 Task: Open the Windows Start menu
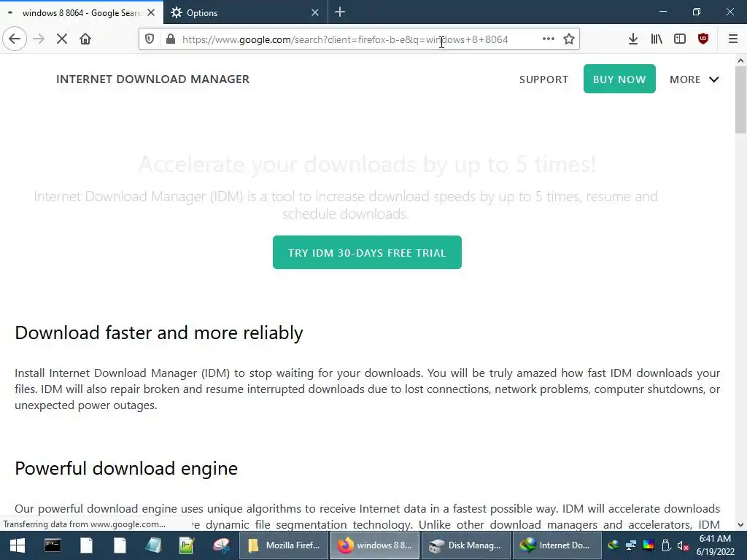[x=18, y=545]
